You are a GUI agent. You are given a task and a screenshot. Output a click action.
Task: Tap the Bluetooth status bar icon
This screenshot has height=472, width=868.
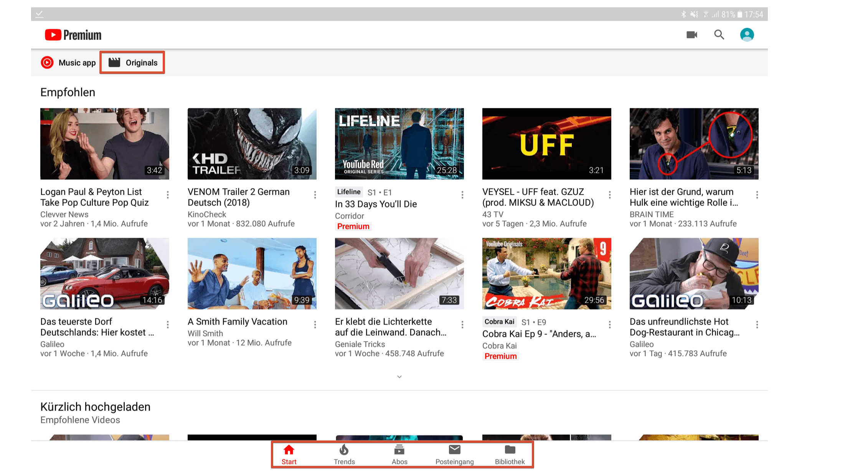[x=683, y=15]
